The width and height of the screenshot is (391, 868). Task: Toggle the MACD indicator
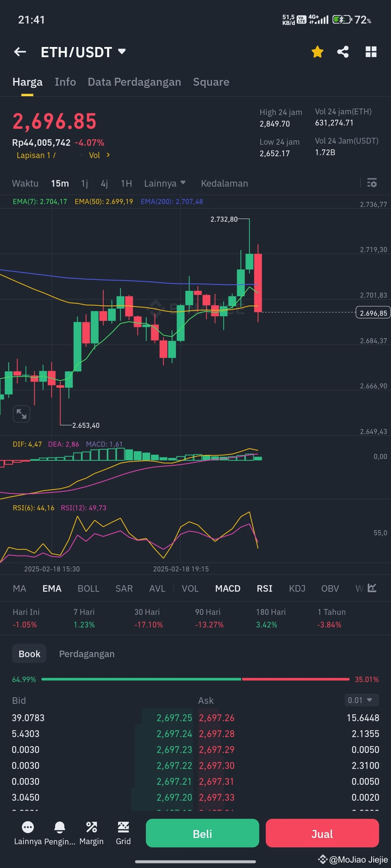(x=228, y=588)
